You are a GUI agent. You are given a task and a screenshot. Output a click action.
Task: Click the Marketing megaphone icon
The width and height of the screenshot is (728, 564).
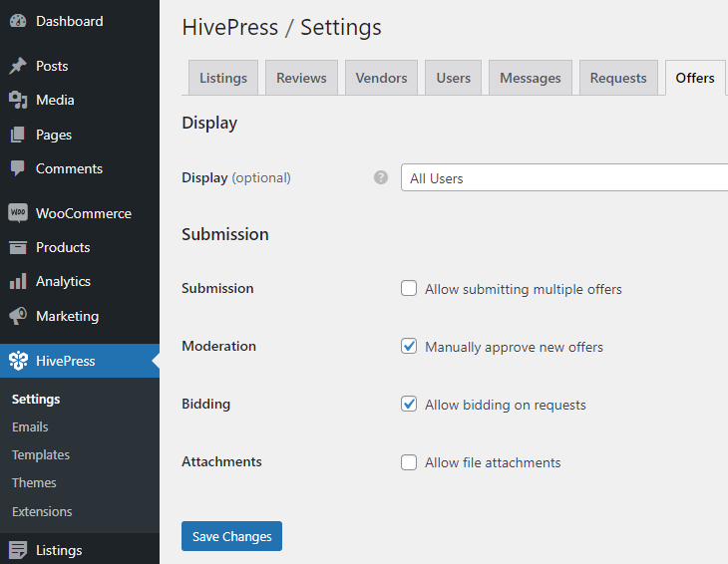[18, 316]
